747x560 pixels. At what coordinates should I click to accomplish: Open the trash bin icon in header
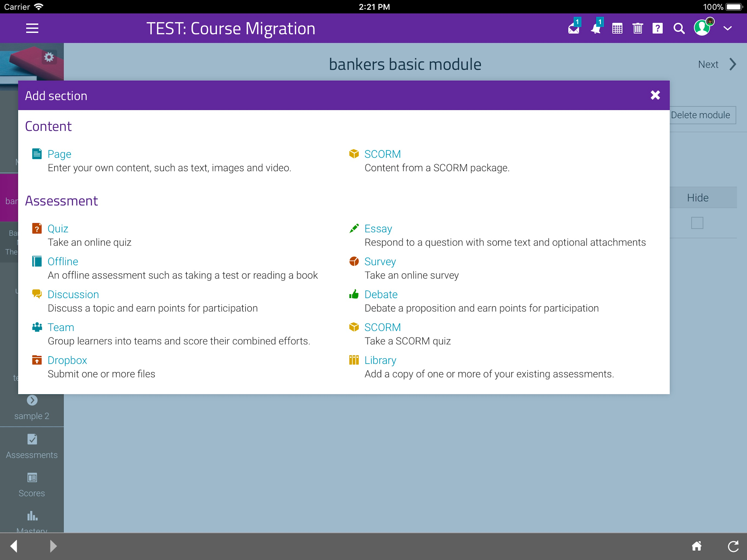pos(638,28)
